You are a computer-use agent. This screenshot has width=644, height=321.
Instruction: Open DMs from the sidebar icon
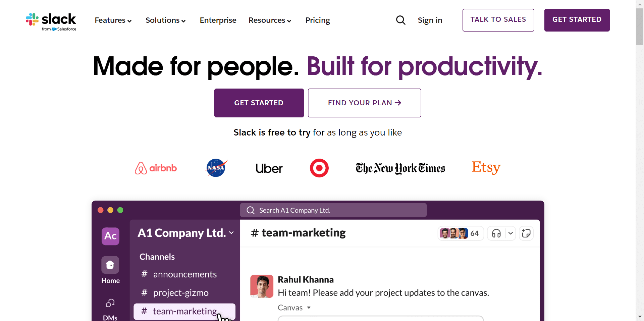coord(110,303)
